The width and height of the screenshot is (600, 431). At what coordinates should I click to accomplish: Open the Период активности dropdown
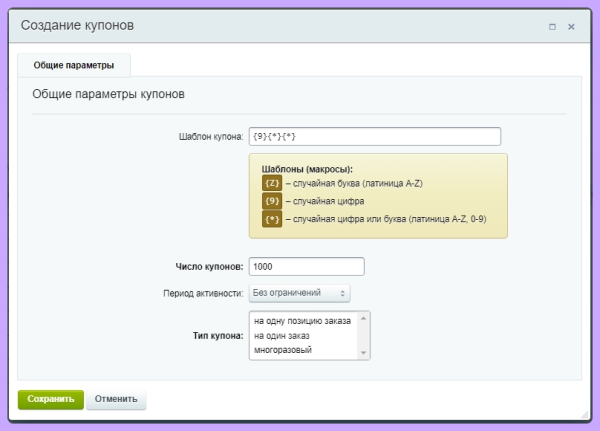[x=300, y=293]
